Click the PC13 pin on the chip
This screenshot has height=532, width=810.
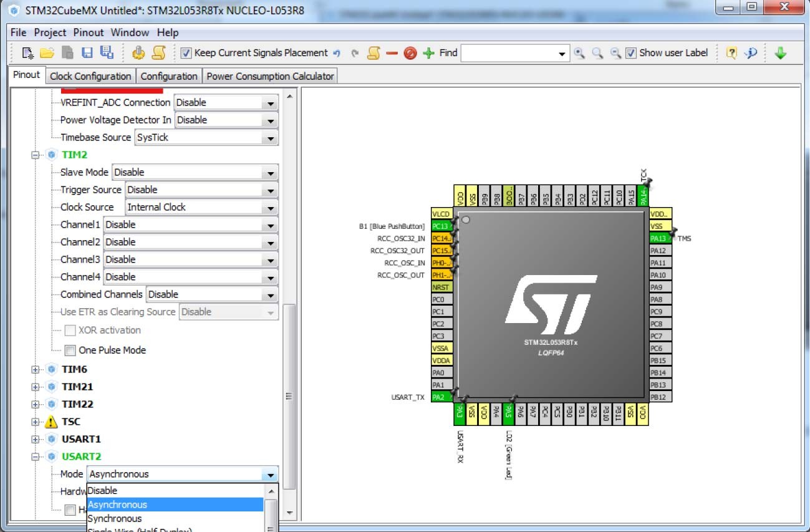[441, 226]
